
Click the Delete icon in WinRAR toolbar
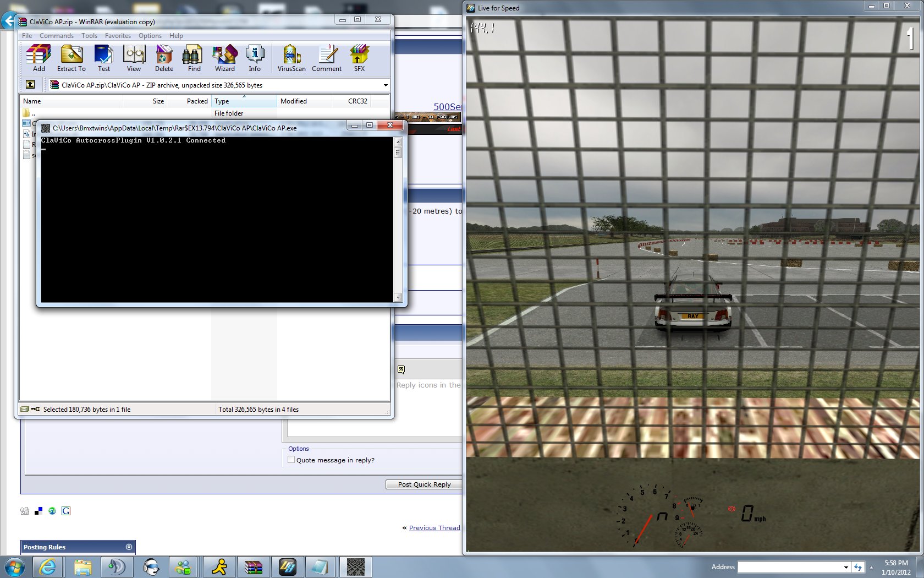click(x=164, y=58)
